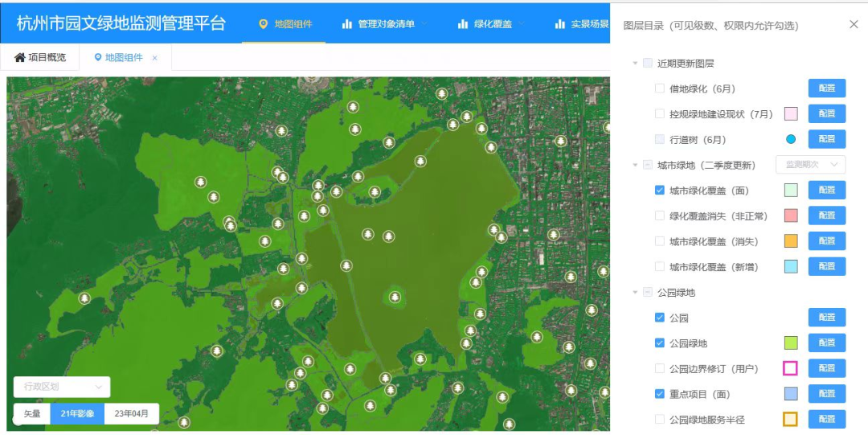
Task: Click lime green swatch of 公园绿地
Action: (791, 343)
